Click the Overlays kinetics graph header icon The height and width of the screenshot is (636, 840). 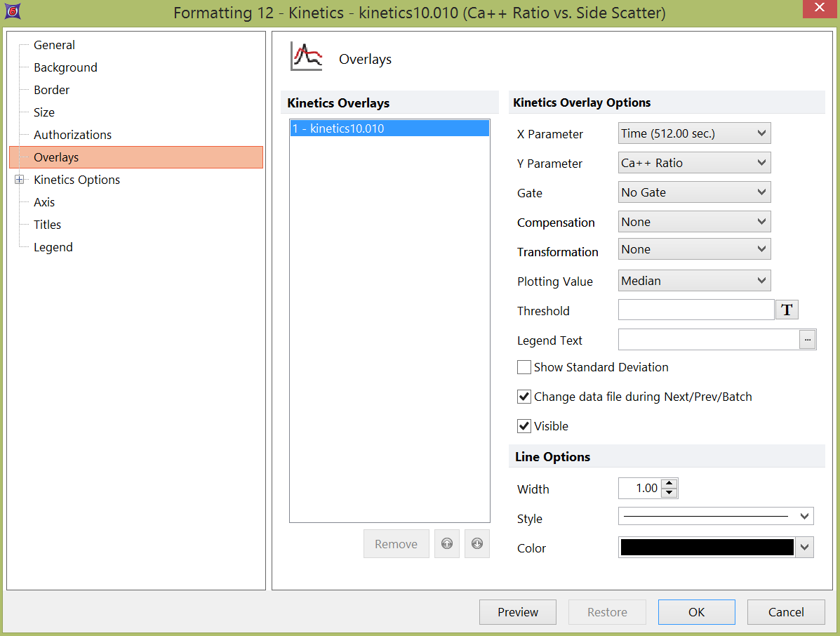[x=307, y=58]
